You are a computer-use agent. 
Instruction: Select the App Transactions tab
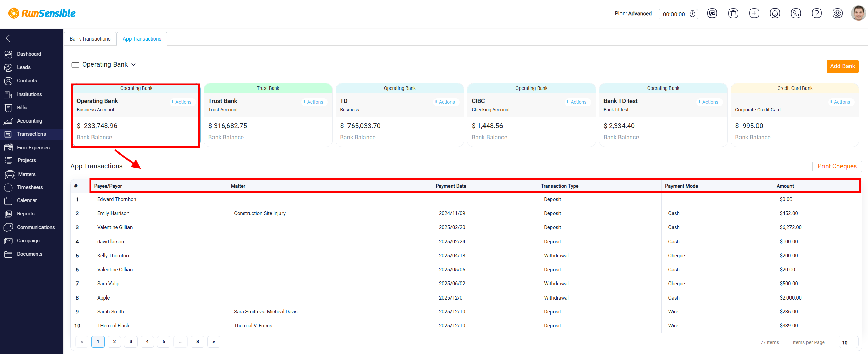click(142, 39)
